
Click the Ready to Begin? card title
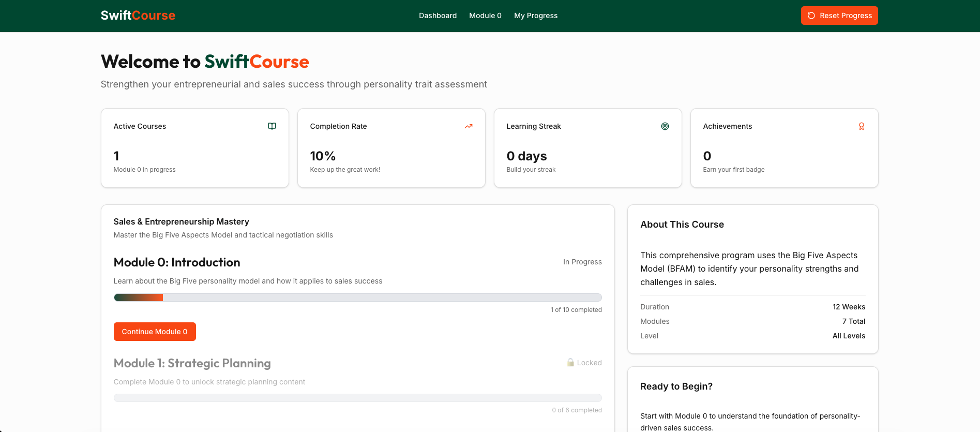(x=676, y=386)
